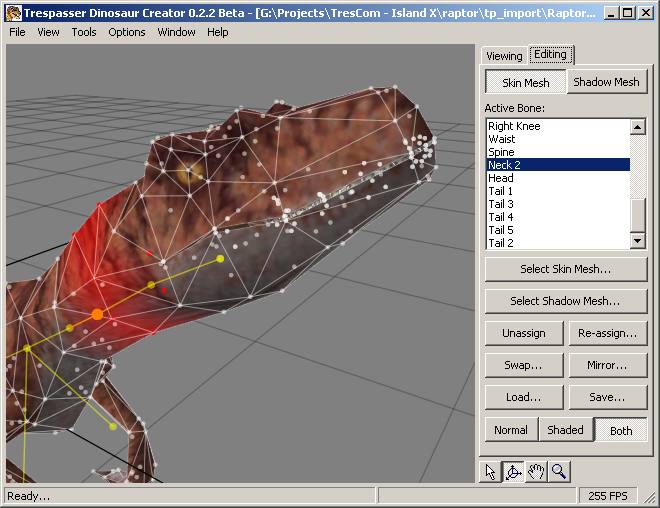The height and width of the screenshot is (508, 660).
Task: Select Tail 3 in bone list
Action: [558, 204]
